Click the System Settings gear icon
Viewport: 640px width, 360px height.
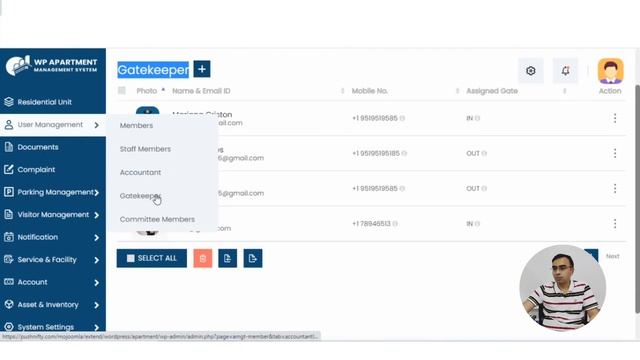tap(9, 327)
